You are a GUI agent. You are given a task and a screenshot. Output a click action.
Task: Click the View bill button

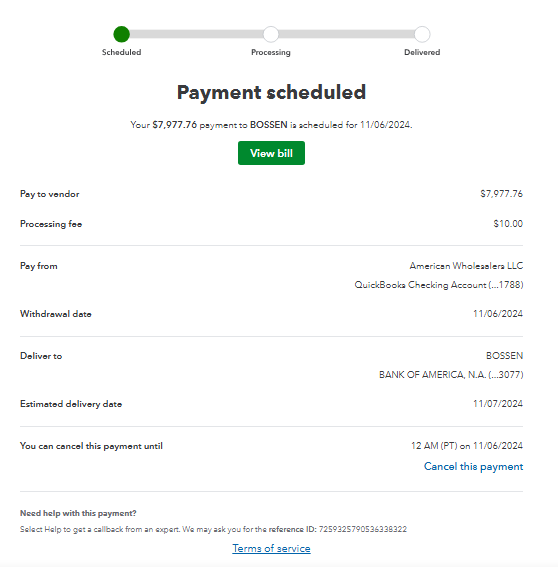point(271,153)
